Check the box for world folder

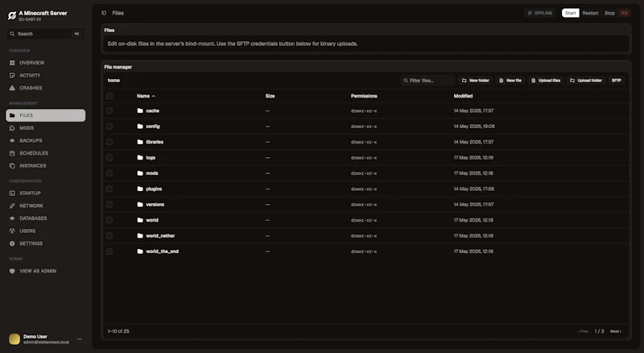[x=109, y=220]
